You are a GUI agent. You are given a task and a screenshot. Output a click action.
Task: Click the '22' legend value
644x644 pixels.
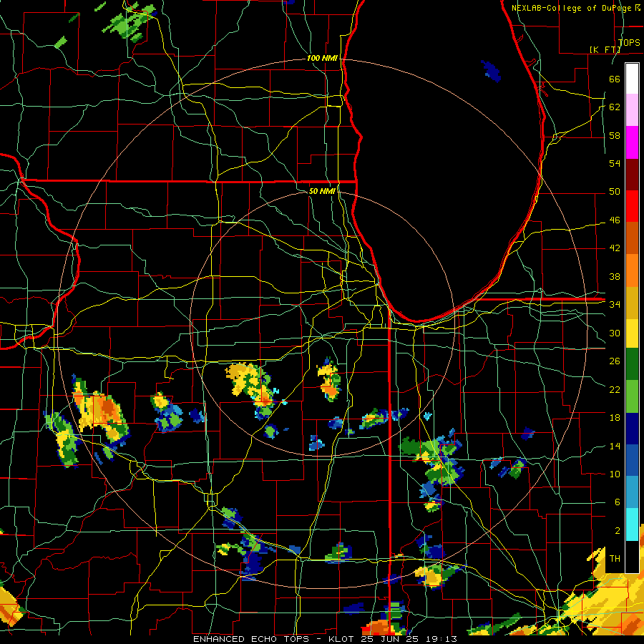click(x=615, y=389)
